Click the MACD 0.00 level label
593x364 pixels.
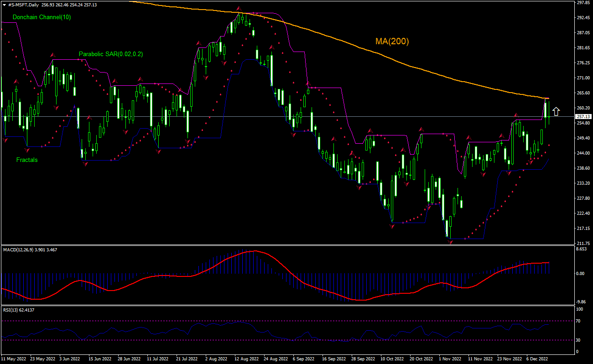580,273
